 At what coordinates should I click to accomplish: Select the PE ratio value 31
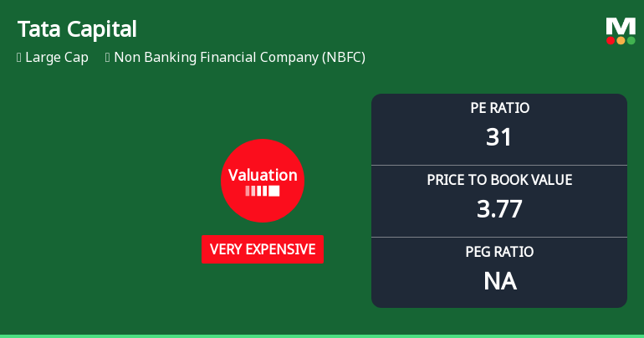click(499, 137)
